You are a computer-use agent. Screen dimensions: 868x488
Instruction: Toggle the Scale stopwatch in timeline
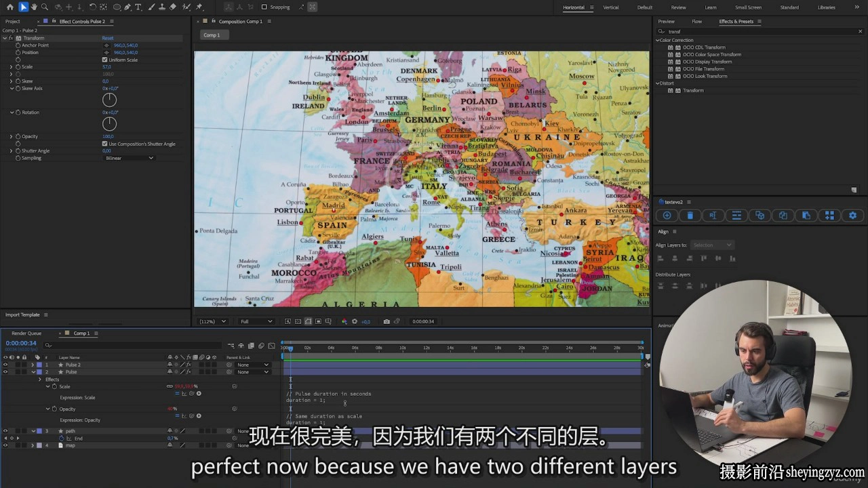[x=54, y=386]
